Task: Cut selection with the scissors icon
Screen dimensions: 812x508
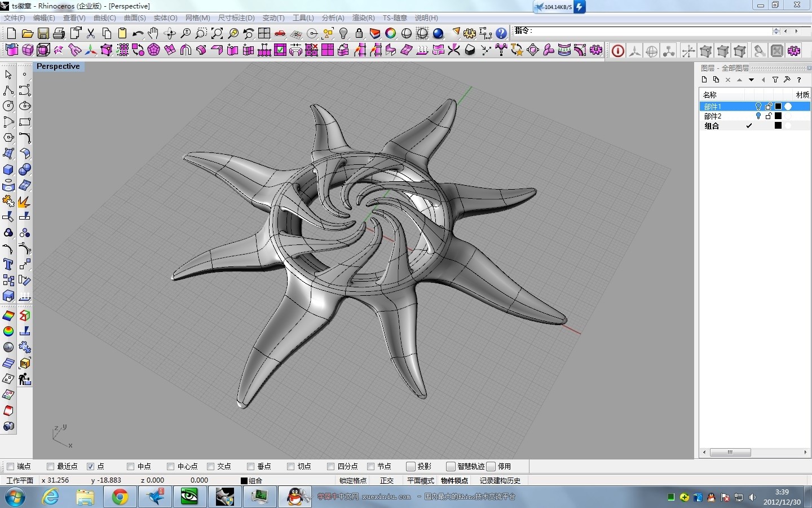Action: pyautogui.click(x=91, y=33)
